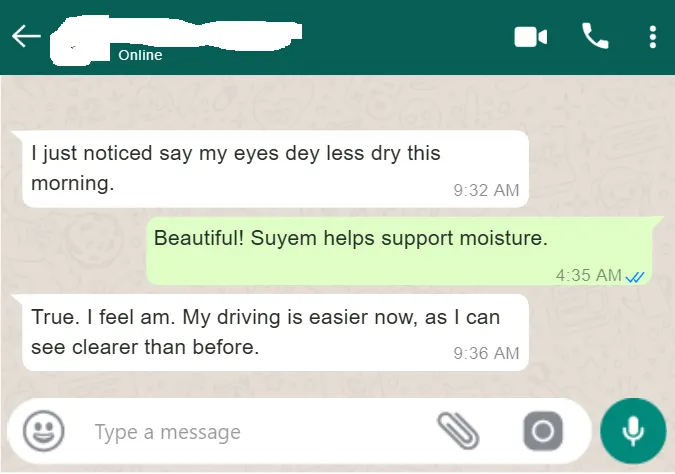675x474 pixels.
Task: Attach a file with the paperclip icon
Action: (458, 431)
